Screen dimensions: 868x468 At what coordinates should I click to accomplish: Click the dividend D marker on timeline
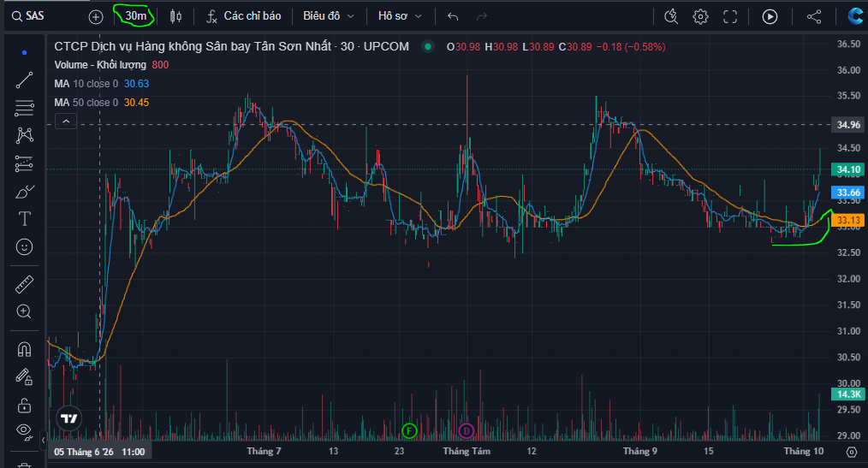(x=467, y=430)
